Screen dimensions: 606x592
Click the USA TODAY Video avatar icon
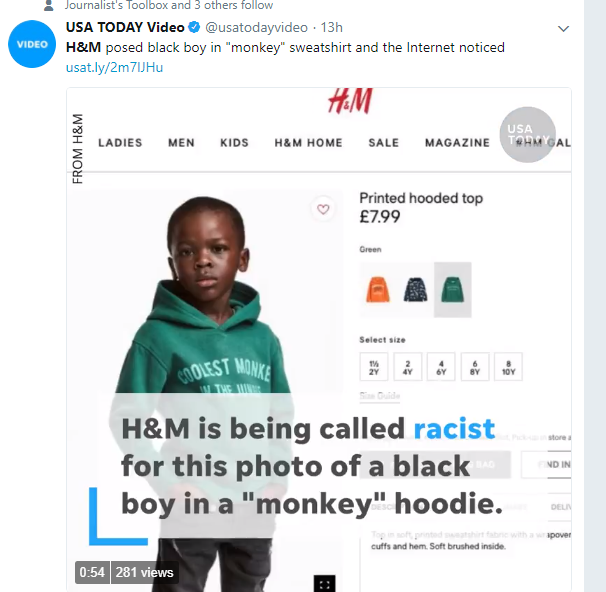click(31, 45)
